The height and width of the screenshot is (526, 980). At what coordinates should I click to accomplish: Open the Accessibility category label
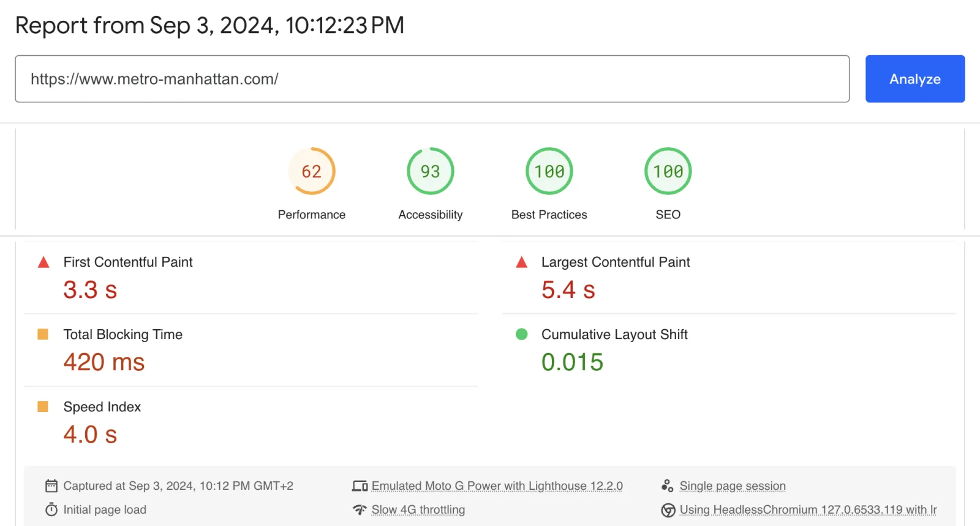431,215
